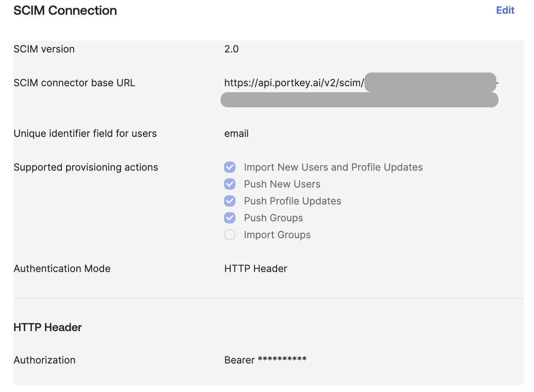534x392 pixels.
Task: Select the email unique identifier value
Action: [236, 133]
